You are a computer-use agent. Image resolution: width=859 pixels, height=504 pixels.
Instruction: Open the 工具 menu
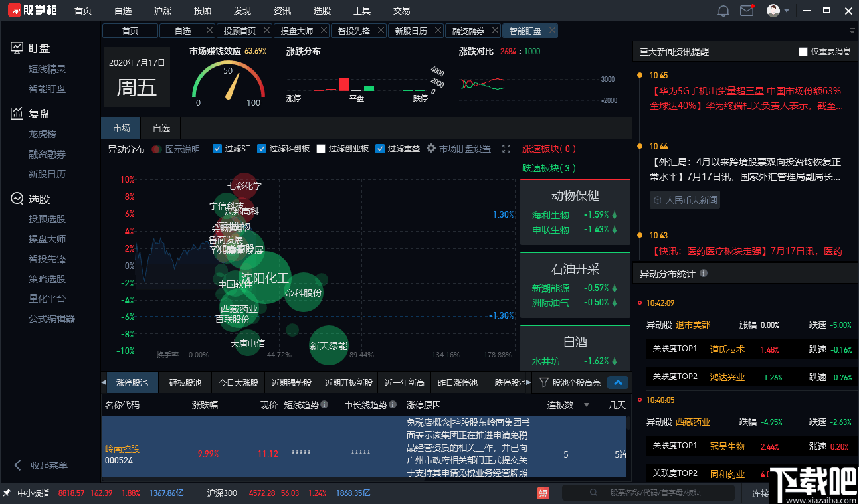pyautogui.click(x=362, y=11)
